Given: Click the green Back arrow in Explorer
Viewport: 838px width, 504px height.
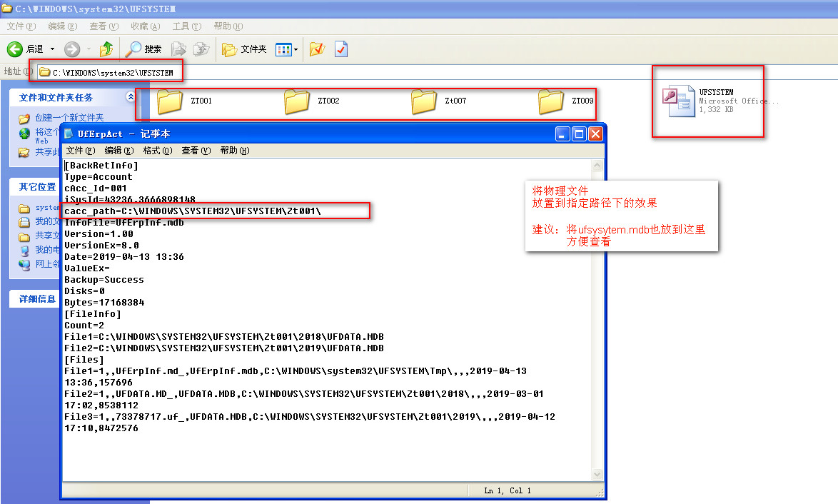Looking at the screenshot, I should [x=16, y=49].
